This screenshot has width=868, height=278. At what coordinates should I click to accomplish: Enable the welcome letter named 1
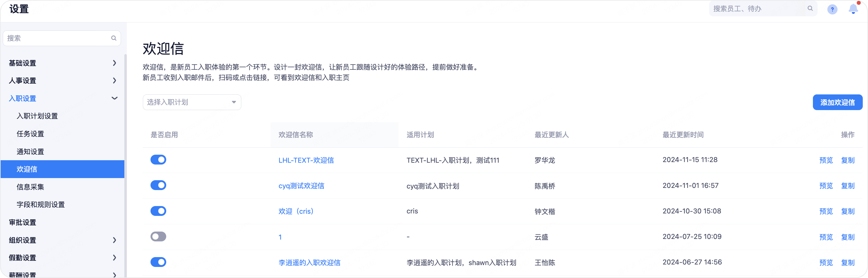[x=158, y=236]
